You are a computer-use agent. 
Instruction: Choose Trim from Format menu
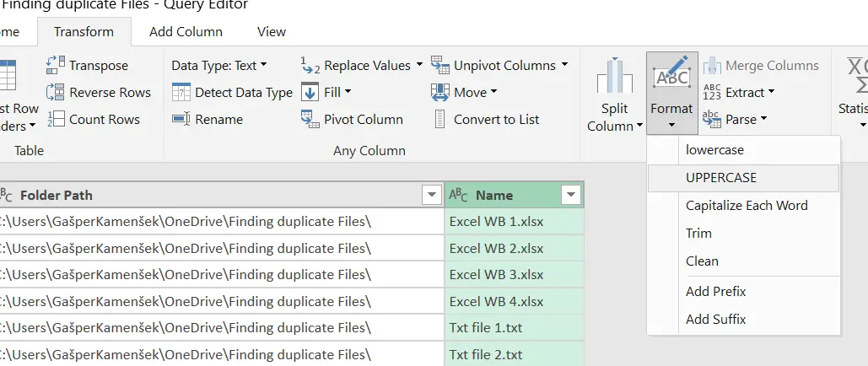click(x=743, y=233)
